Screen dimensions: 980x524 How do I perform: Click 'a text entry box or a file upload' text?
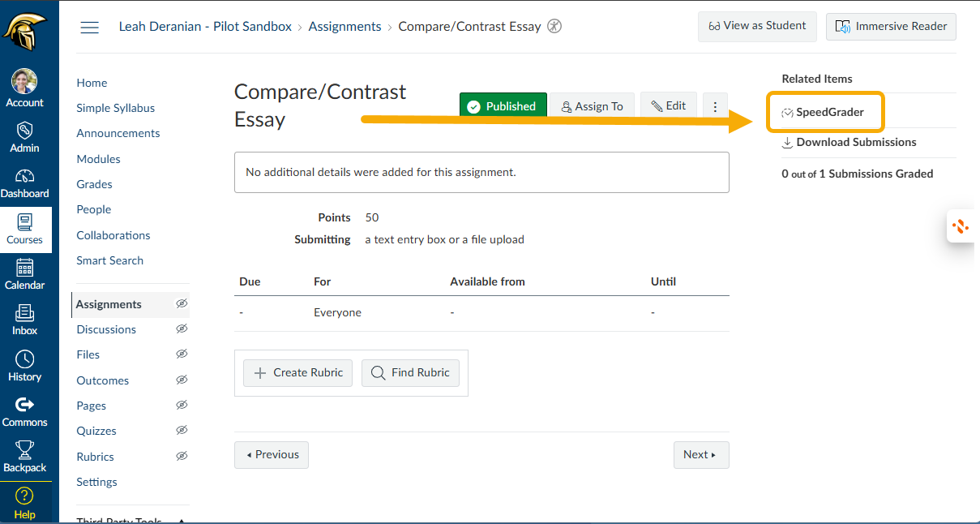point(445,239)
